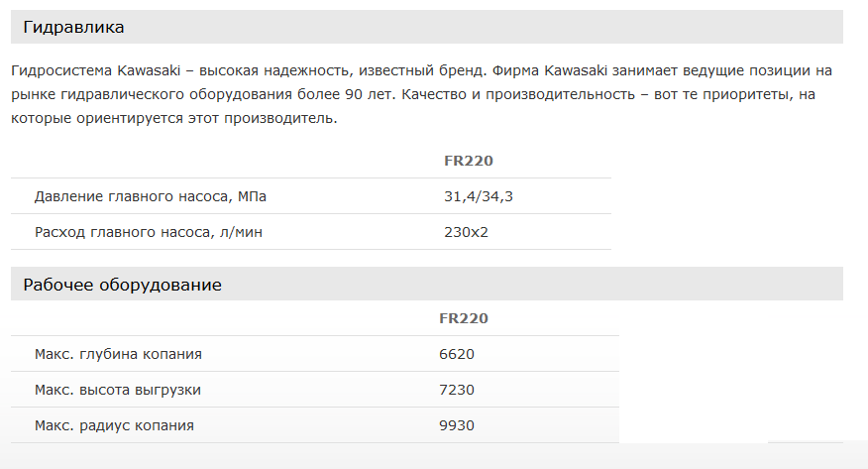868x469 pixels.
Task: Select the "Давление главного насоса, МПа" row label
Action: pyautogui.click(x=151, y=196)
